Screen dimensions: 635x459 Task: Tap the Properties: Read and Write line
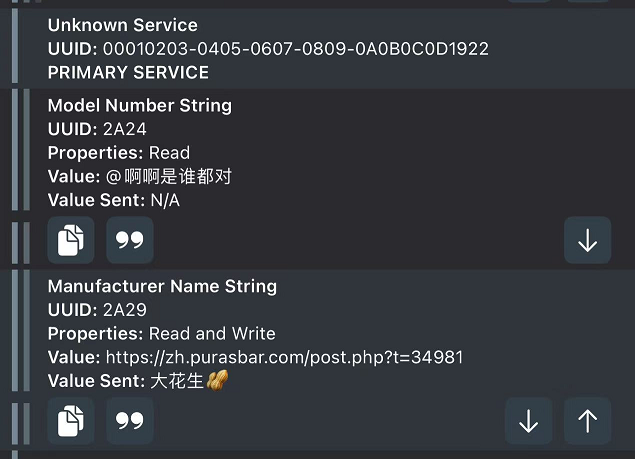(161, 333)
